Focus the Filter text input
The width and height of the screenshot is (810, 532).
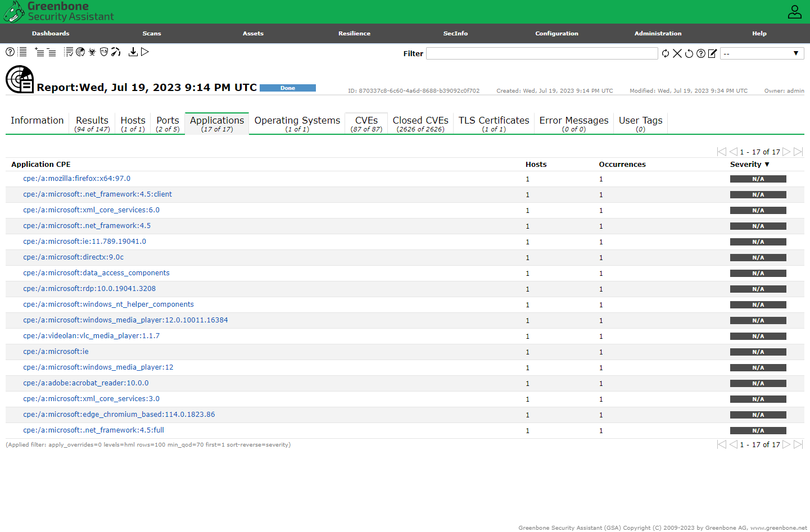(x=542, y=53)
